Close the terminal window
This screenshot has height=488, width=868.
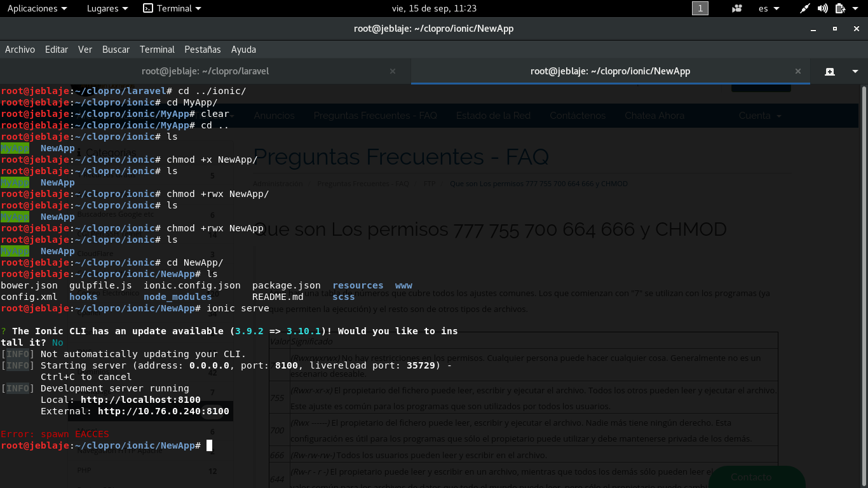click(855, 29)
